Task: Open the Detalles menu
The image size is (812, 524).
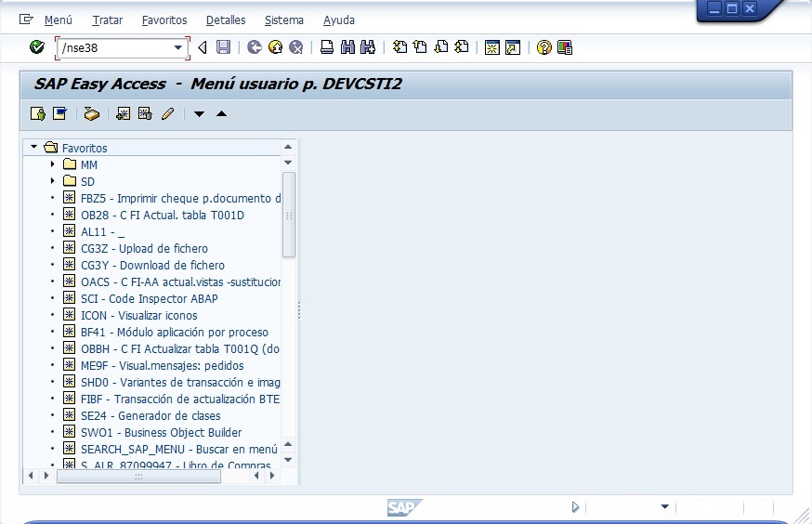Action: tap(226, 20)
